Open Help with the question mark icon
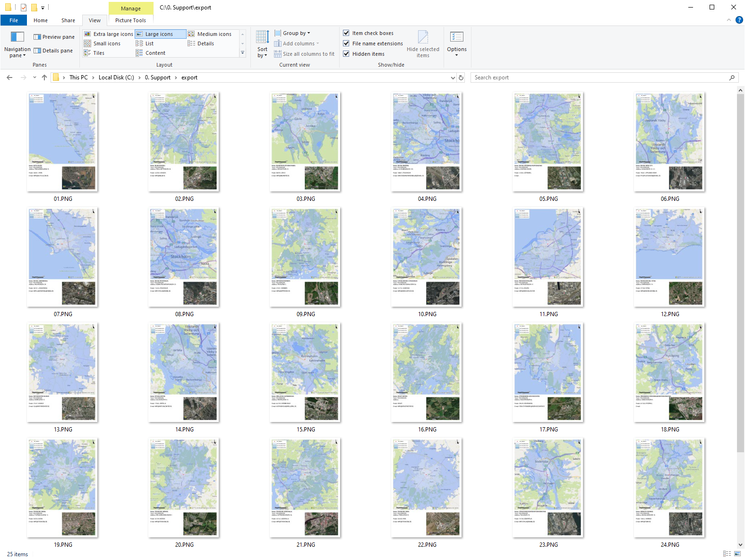This screenshot has height=560, width=745. (739, 20)
